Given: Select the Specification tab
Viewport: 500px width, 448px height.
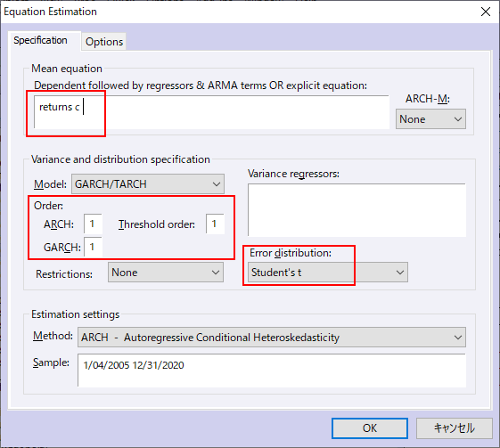Looking at the screenshot, I should [41, 40].
